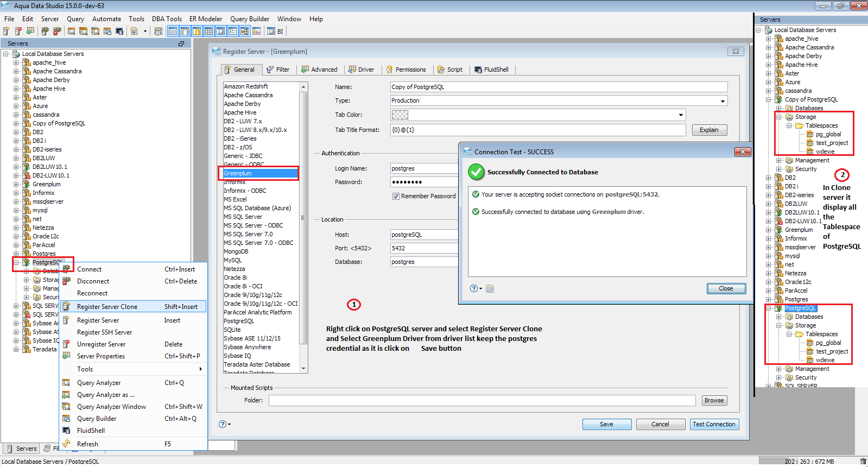
Task: Click the Tab Title Format field
Action: click(538, 130)
